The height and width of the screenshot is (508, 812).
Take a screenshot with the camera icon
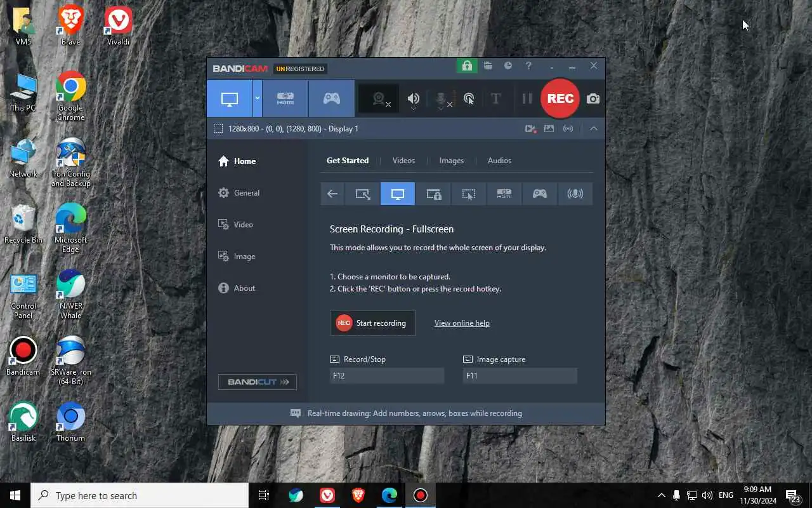pyautogui.click(x=593, y=98)
